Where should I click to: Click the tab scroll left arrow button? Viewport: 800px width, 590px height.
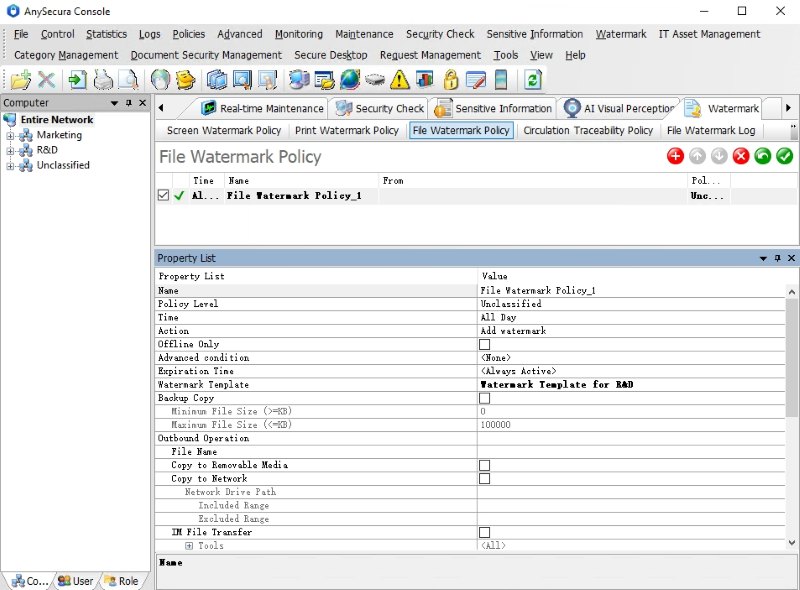pyautogui.click(x=161, y=107)
